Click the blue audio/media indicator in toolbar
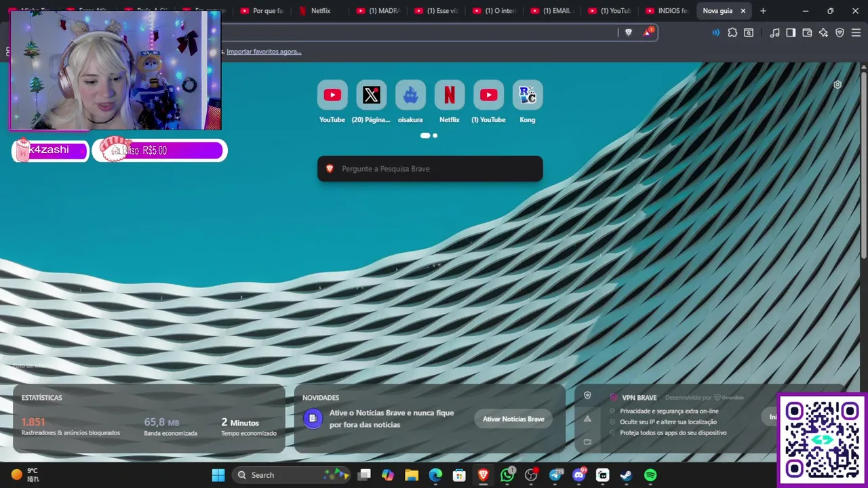Viewport: 868px width, 488px height. [715, 33]
